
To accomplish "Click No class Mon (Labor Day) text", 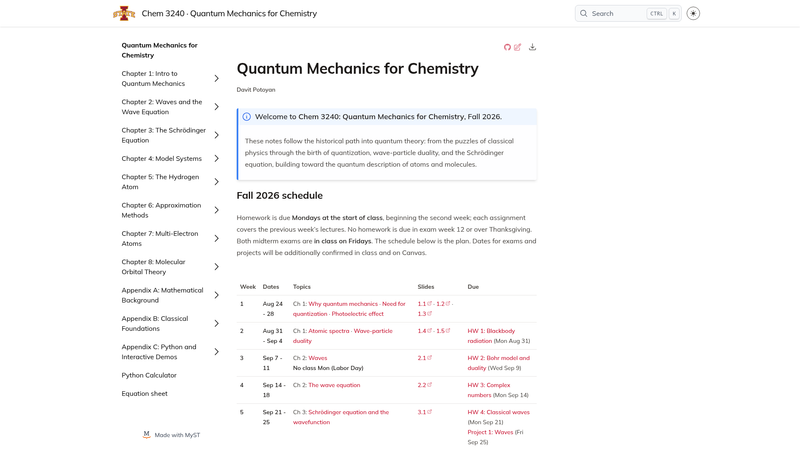I will pyautogui.click(x=328, y=368).
